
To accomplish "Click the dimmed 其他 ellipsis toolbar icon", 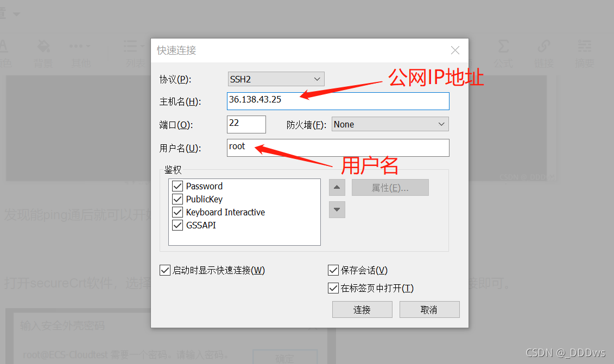I will (x=80, y=46).
